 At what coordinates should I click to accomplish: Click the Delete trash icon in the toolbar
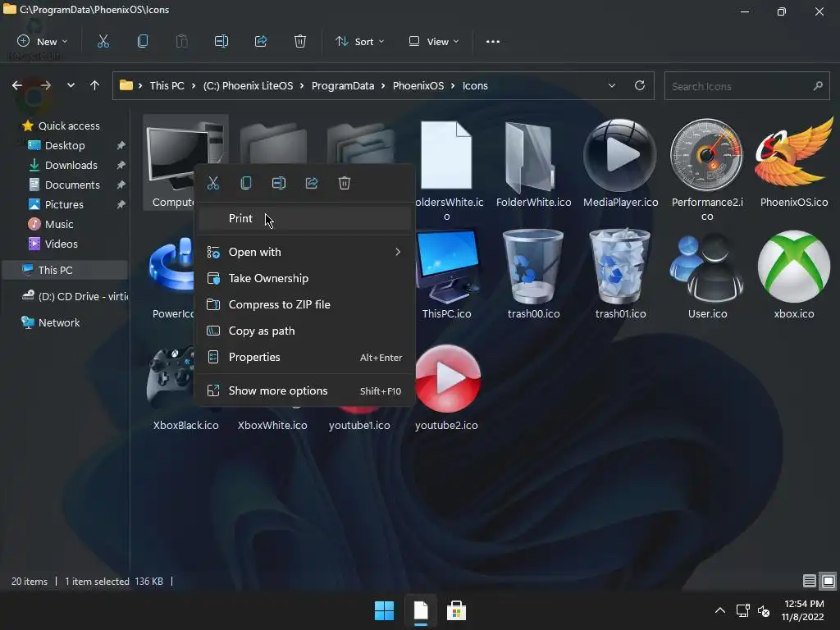click(x=300, y=41)
